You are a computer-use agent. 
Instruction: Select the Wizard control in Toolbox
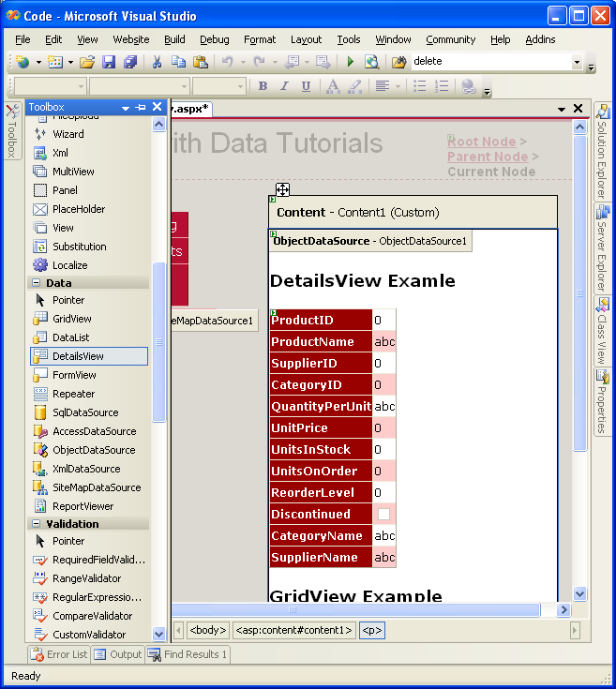pos(68,134)
